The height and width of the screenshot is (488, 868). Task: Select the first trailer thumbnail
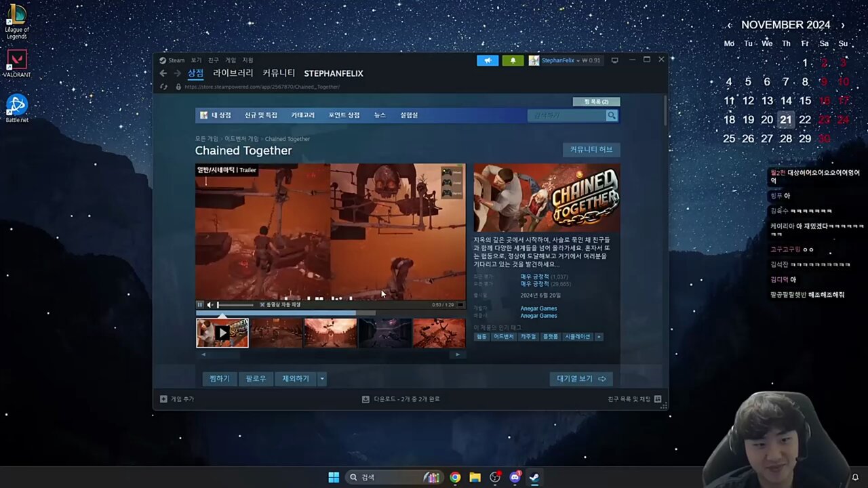click(x=222, y=333)
